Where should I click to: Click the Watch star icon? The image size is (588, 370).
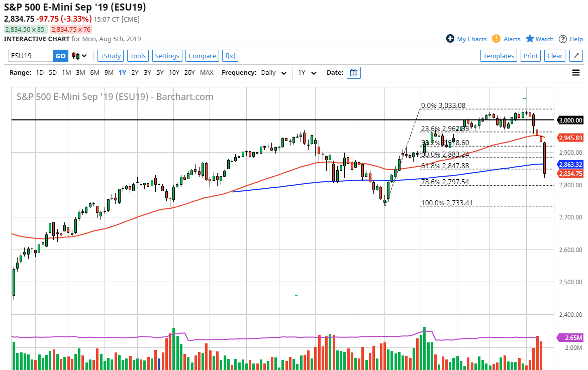pyautogui.click(x=529, y=39)
